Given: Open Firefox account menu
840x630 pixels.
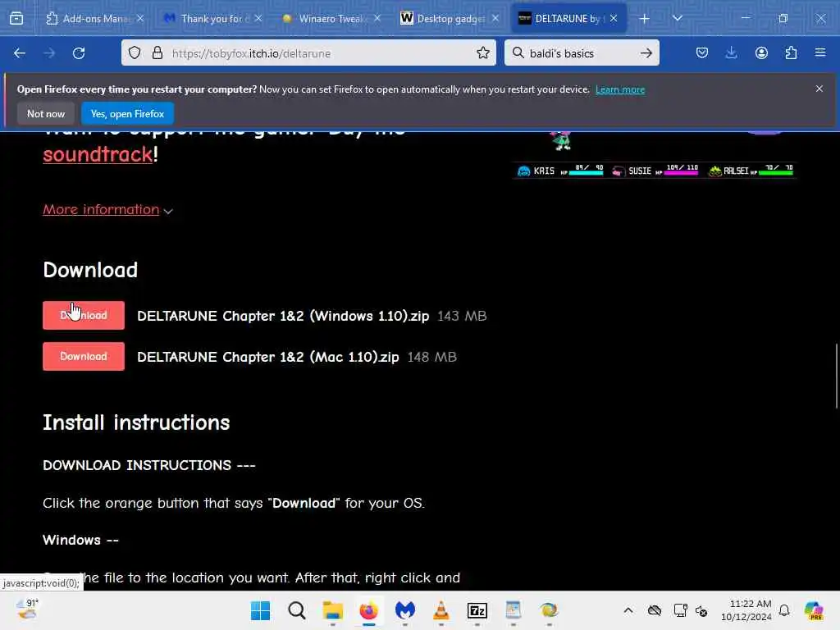Looking at the screenshot, I should pyautogui.click(x=761, y=53).
